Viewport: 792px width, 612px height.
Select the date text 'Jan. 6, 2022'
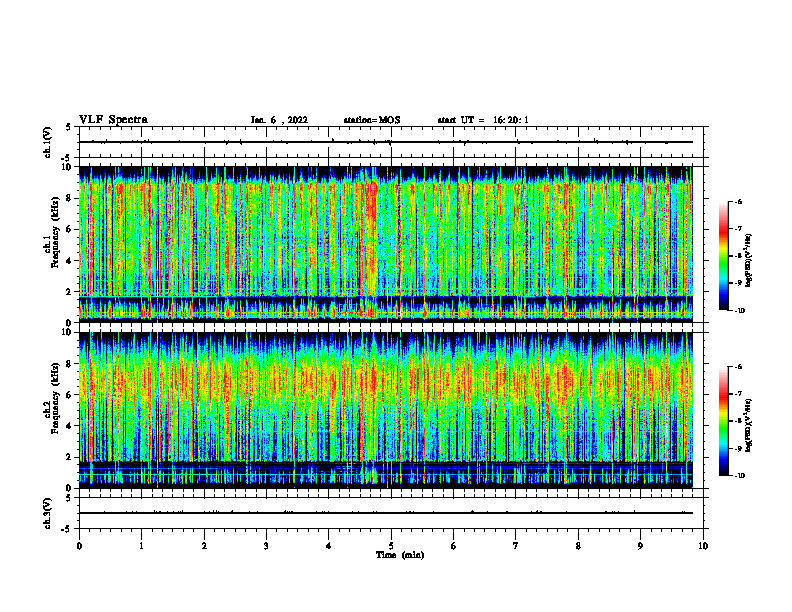[x=279, y=120]
